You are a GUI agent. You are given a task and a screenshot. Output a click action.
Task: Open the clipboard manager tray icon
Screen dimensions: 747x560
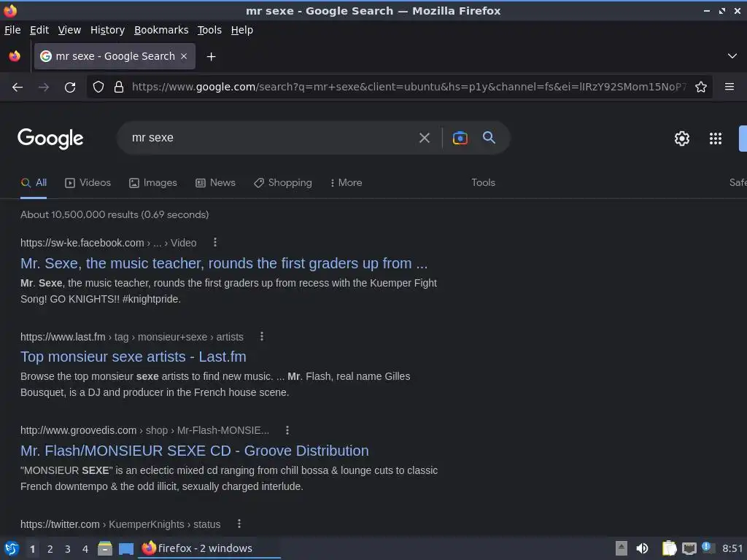tap(669, 548)
